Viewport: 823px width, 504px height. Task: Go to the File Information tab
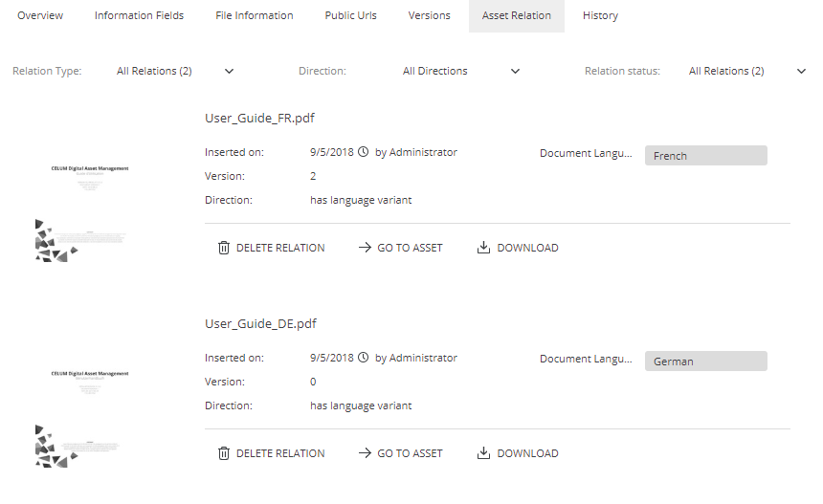[255, 15]
